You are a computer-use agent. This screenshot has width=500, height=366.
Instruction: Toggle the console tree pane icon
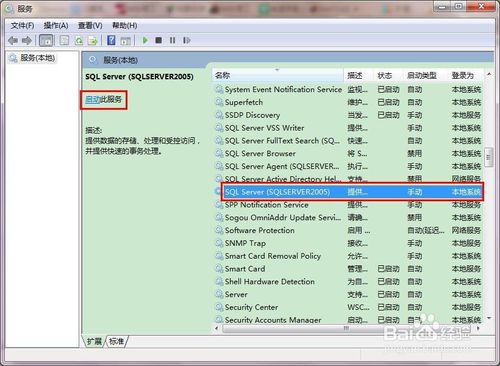(46, 41)
